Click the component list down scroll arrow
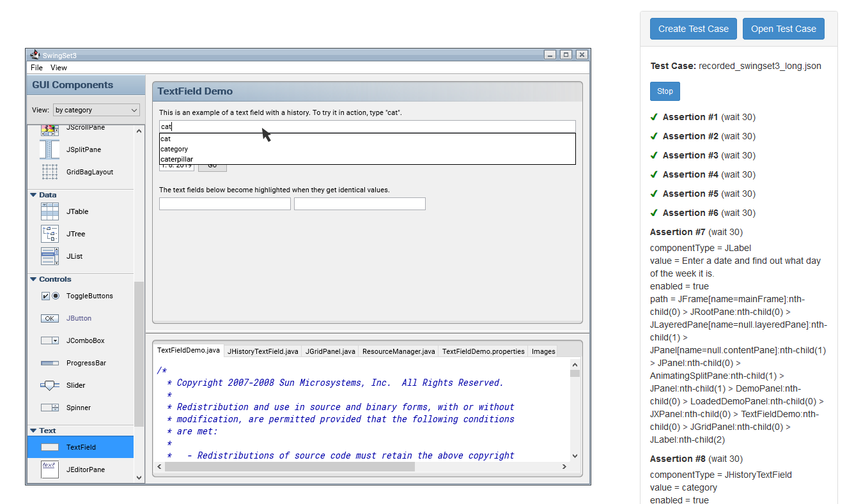This screenshot has width=854, height=504. [x=139, y=477]
